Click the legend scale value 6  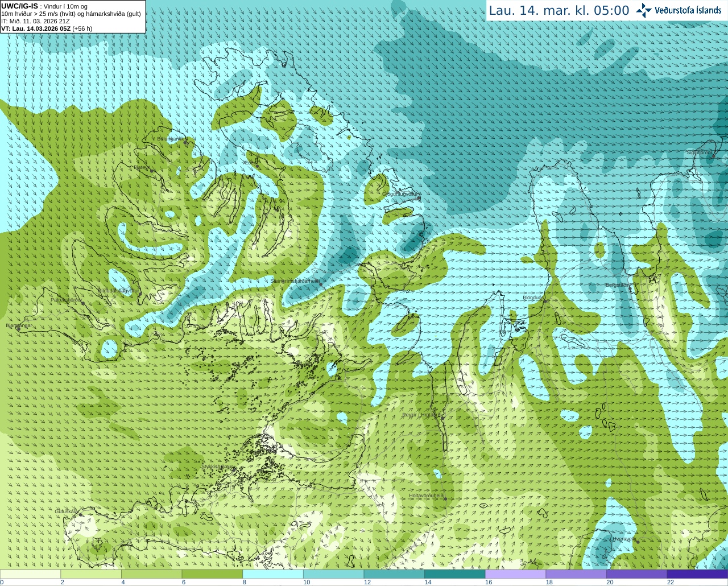pos(184,582)
